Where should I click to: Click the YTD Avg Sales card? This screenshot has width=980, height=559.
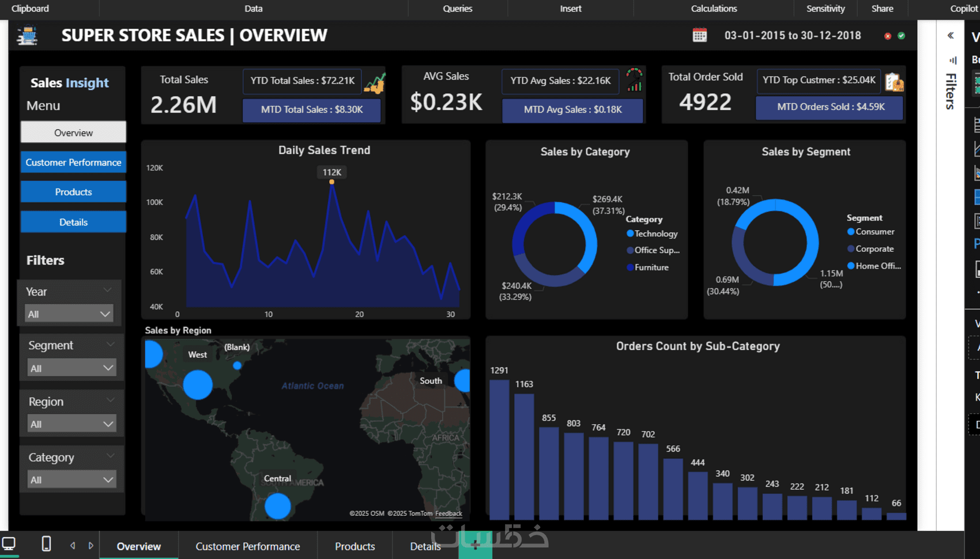coord(560,81)
